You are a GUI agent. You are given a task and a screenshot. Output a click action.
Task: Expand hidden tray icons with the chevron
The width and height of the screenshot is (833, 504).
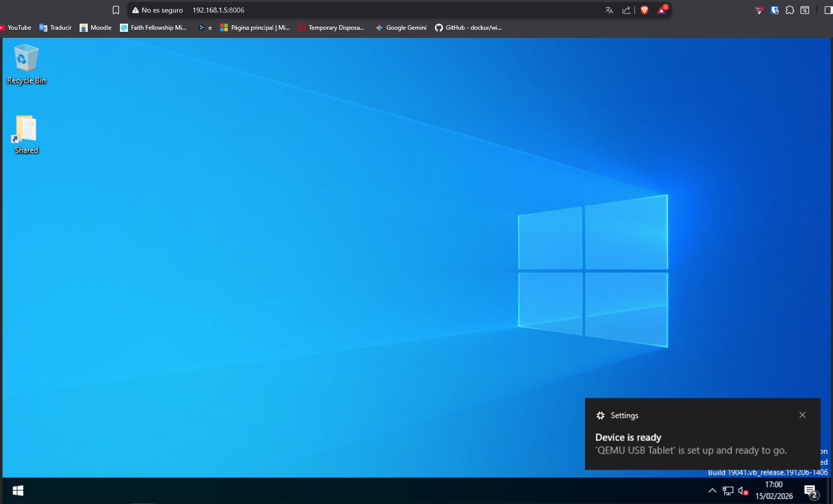click(x=712, y=490)
